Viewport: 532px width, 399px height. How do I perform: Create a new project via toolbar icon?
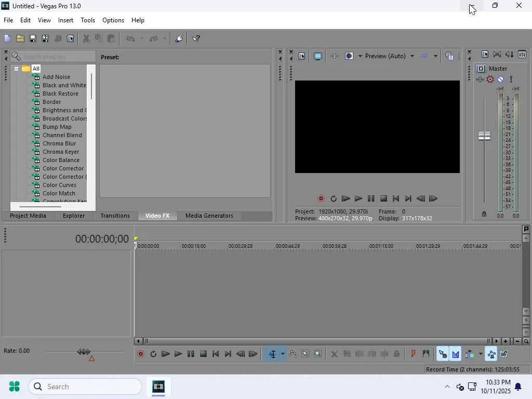7,38
